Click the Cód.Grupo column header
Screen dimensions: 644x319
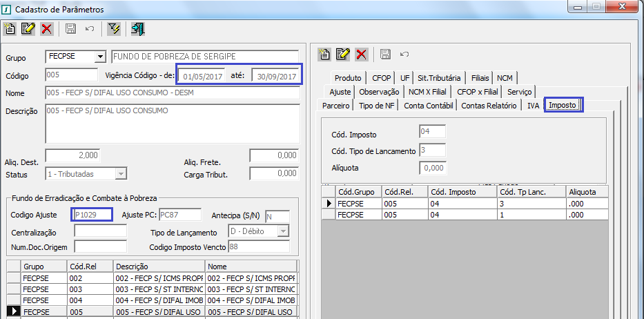point(356,191)
